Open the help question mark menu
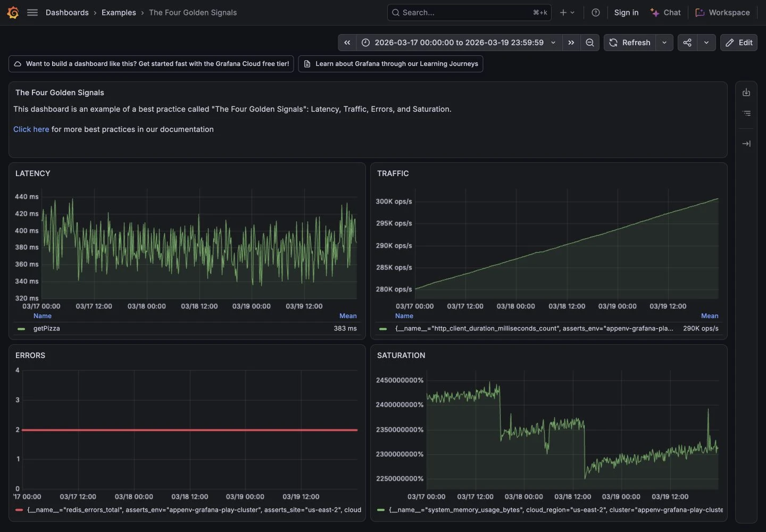 coord(596,13)
